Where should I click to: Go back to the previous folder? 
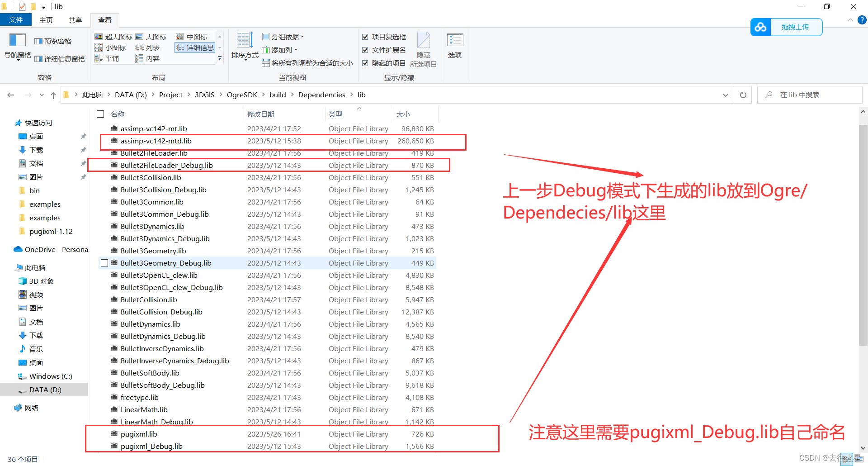point(11,95)
